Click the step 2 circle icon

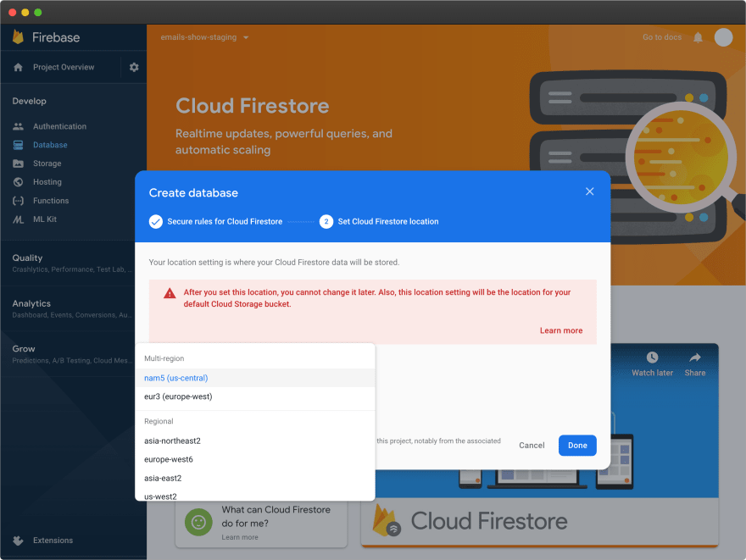tap(326, 221)
